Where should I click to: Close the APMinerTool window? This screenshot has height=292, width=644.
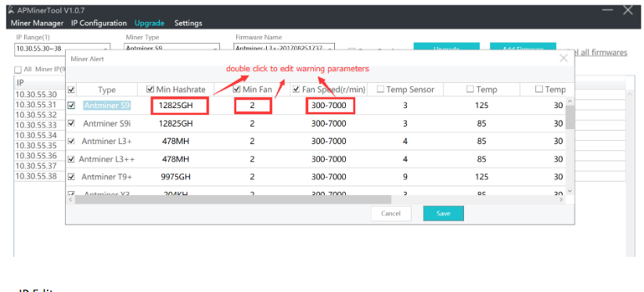(628, 10)
